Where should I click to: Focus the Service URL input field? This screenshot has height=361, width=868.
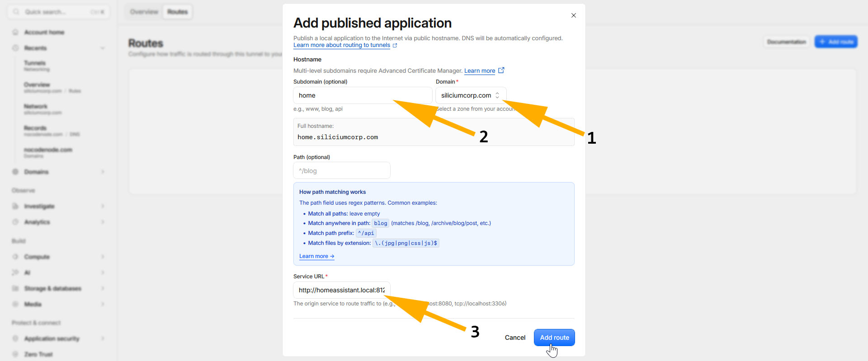point(342,290)
